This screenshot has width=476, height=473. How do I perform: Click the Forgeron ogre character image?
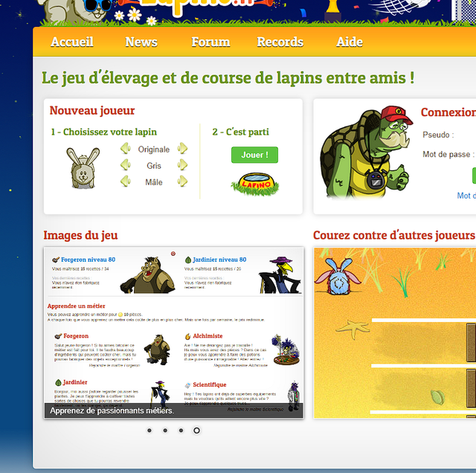coord(148,275)
